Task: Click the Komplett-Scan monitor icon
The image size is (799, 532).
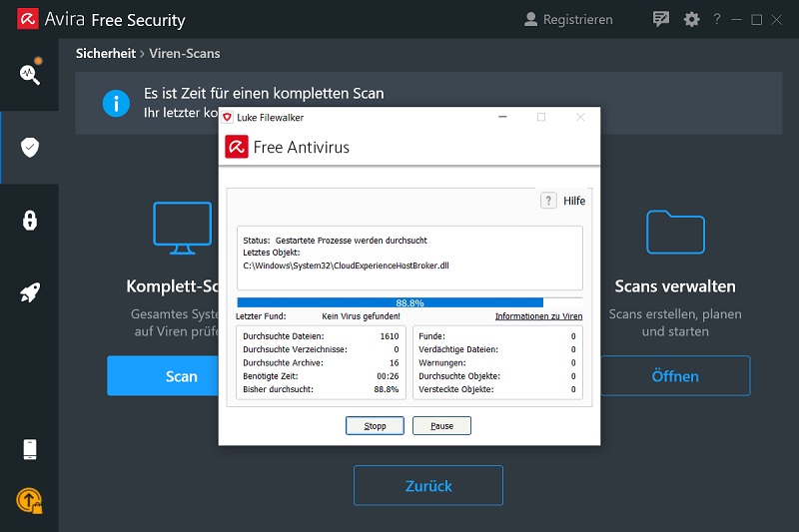Action: click(x=183, y=229)
